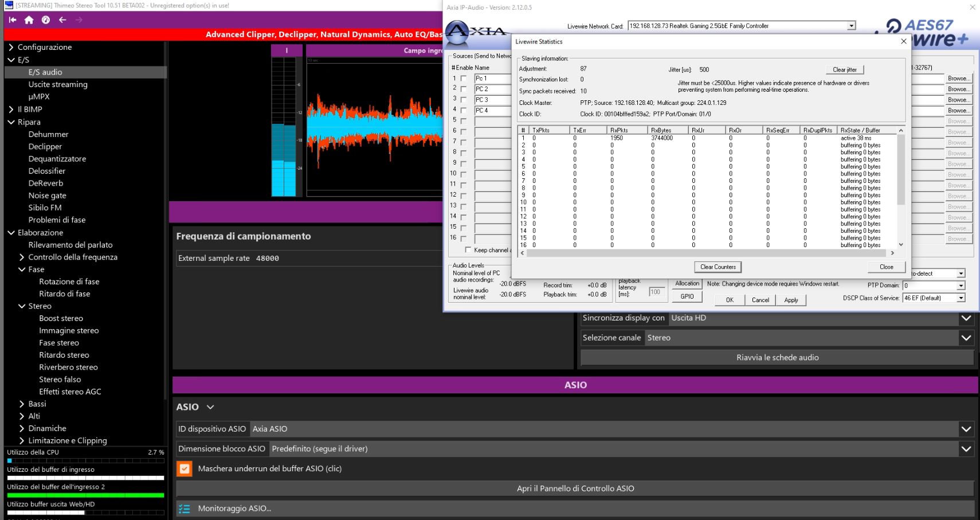This screenshot has height=520, width=980.
Task: Close the Livewire Statistics dialog with X
Action: (904, 41)
